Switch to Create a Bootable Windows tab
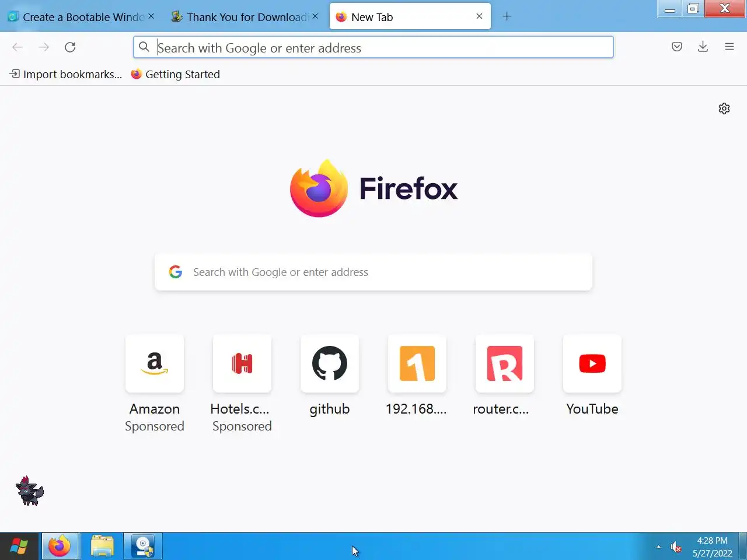 click(x=82, y=17)
